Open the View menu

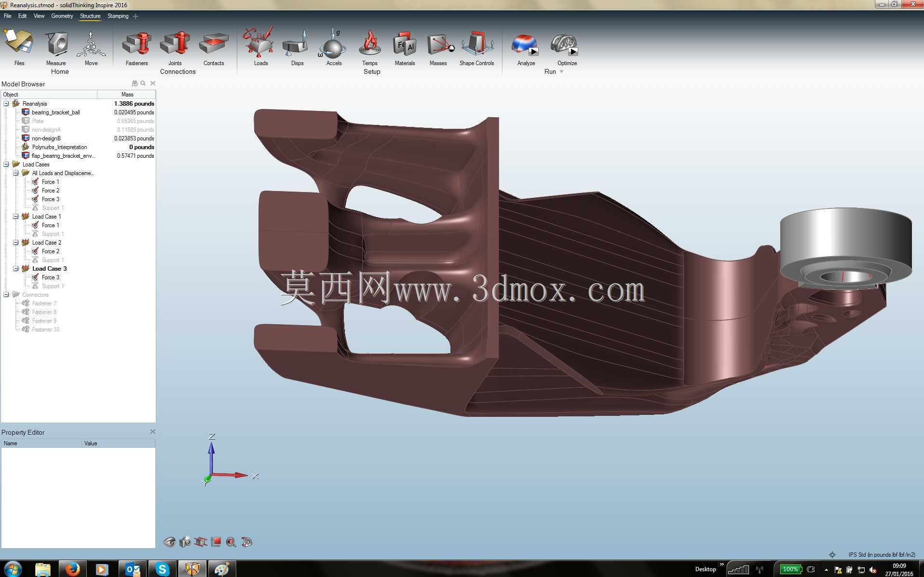click(39, 16)
